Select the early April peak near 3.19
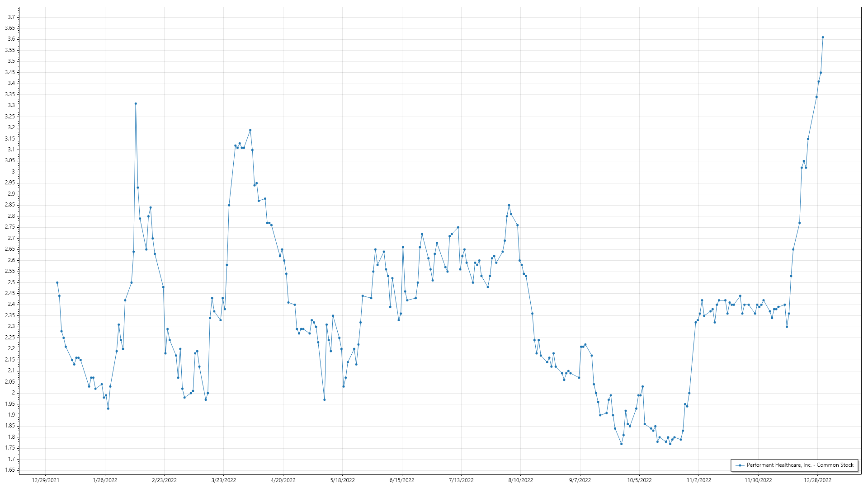The height and width of the screenshot is (488, 868). pyautogui.click(x=250, y=130)
